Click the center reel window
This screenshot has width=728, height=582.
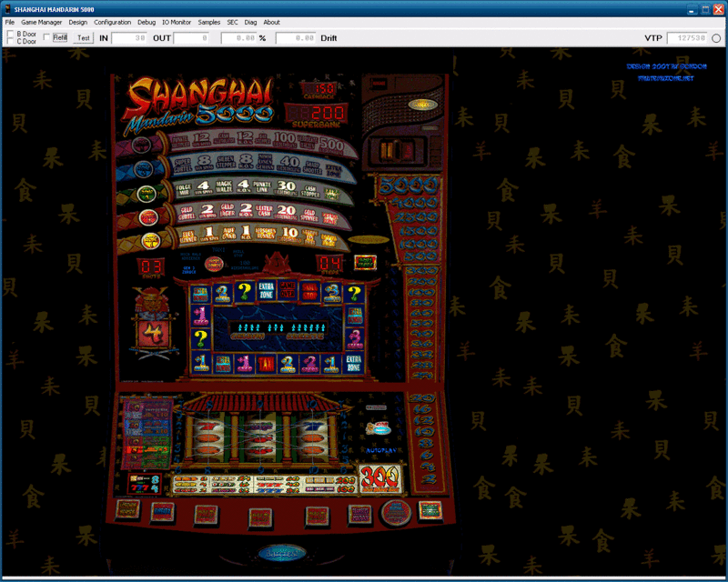pos(260,437)
